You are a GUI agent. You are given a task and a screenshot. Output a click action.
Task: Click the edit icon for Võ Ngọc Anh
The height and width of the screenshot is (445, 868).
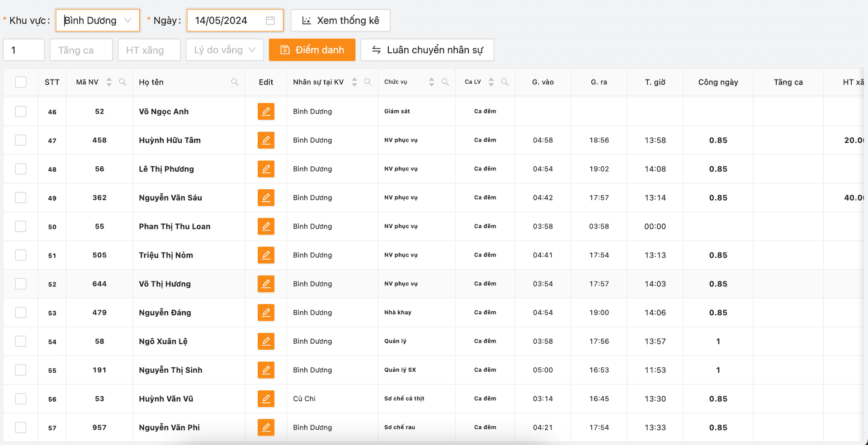coord(266,111)
